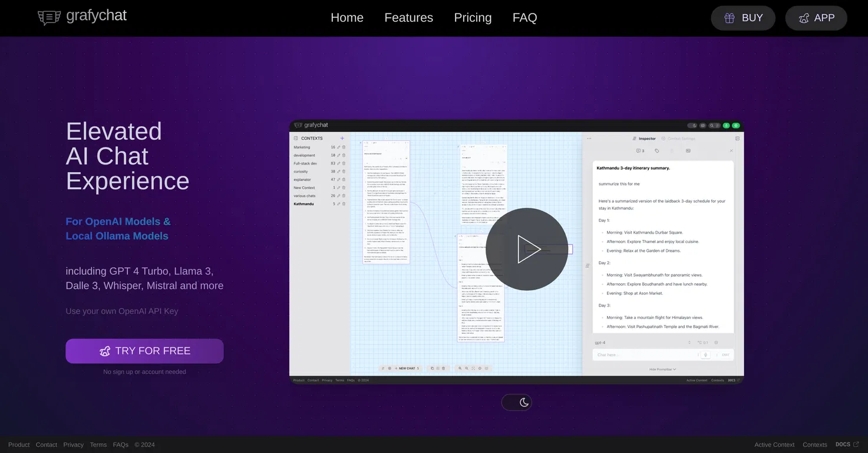Click the 'Elevated AI Chat Experience' heading
This screenshot has width=868, height=453.
pyautogui.click(x=127, y=156)
